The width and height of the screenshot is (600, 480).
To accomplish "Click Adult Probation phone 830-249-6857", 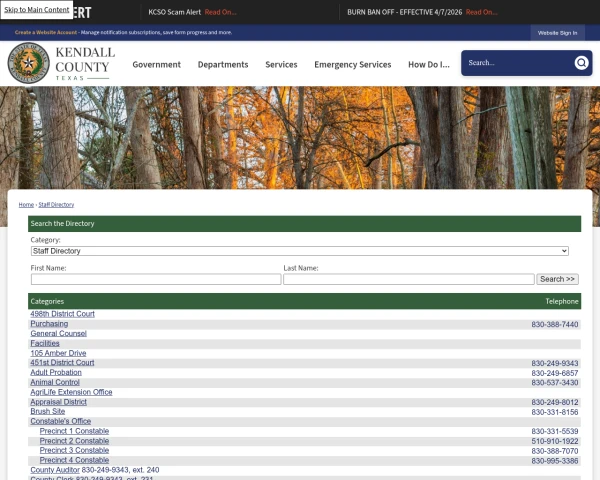I will click(554, 373).
